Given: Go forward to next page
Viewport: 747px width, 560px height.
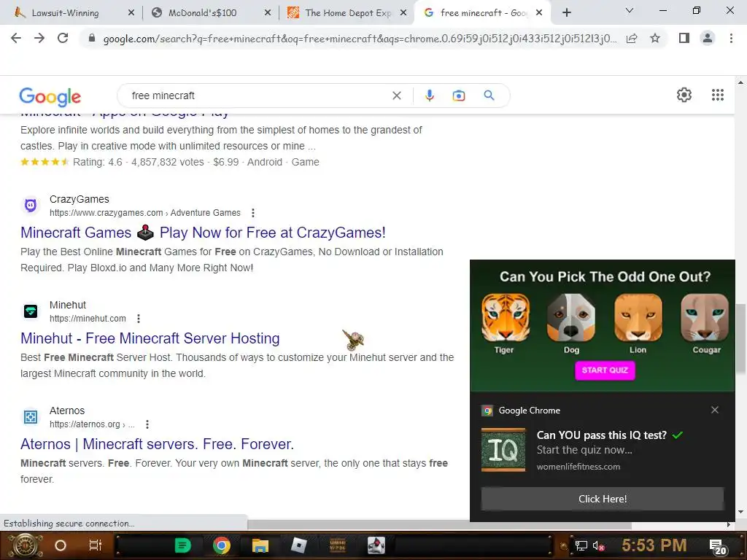Looking at the screenshot, I should click(x=39, y=38).
